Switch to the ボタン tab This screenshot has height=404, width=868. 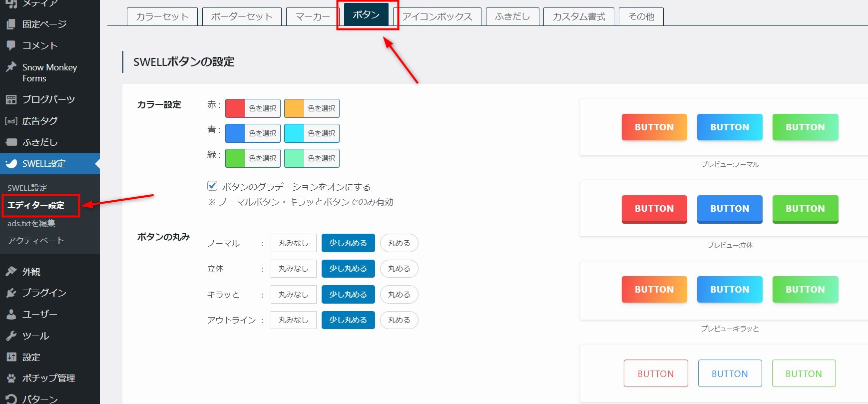coord(366,15)
